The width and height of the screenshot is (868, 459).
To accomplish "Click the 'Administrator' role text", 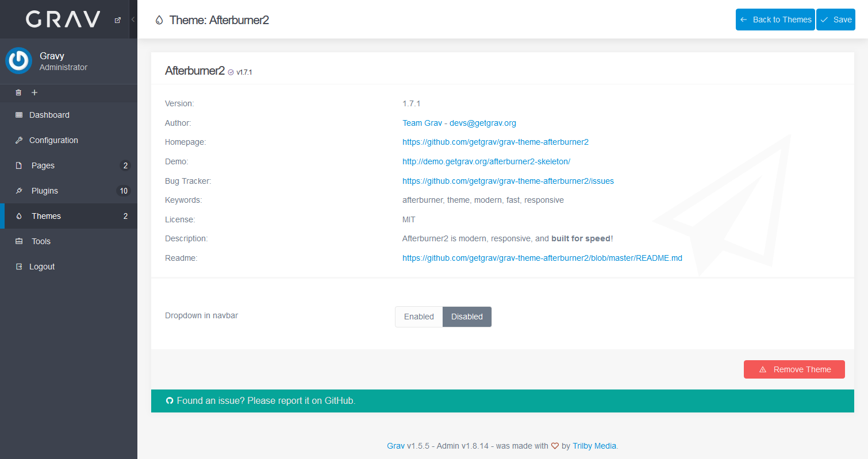I will click(63, 67).
